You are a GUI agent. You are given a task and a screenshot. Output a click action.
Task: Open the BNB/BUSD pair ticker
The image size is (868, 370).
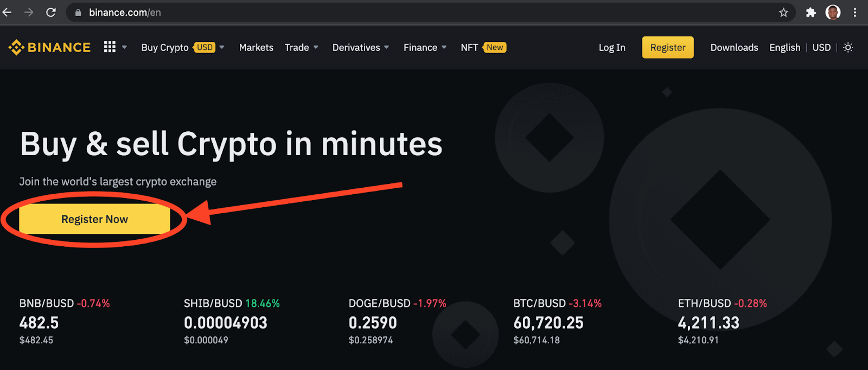pos(46,303)
